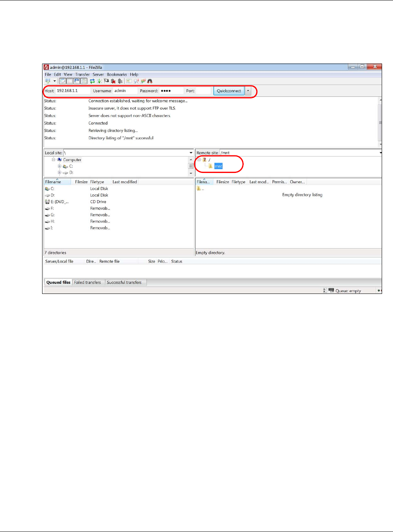Sort local files by Filesize column
Screen dimensions: 393x532
[x=81, y=182]
